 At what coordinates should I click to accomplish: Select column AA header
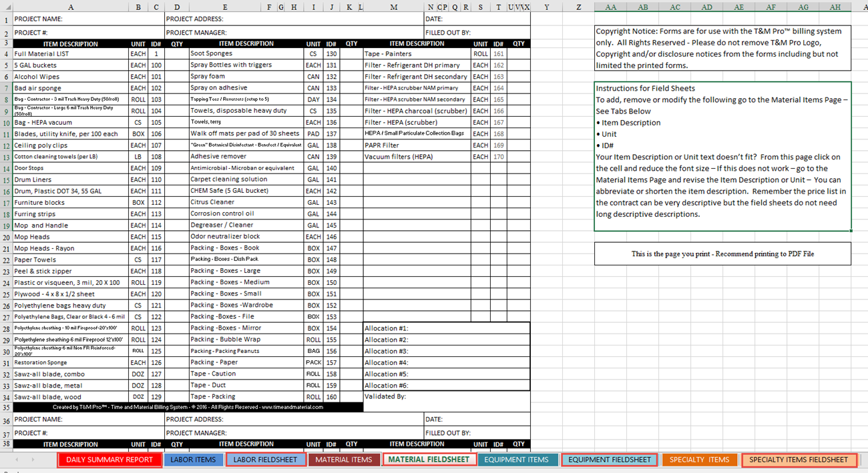tap(610, 7)
